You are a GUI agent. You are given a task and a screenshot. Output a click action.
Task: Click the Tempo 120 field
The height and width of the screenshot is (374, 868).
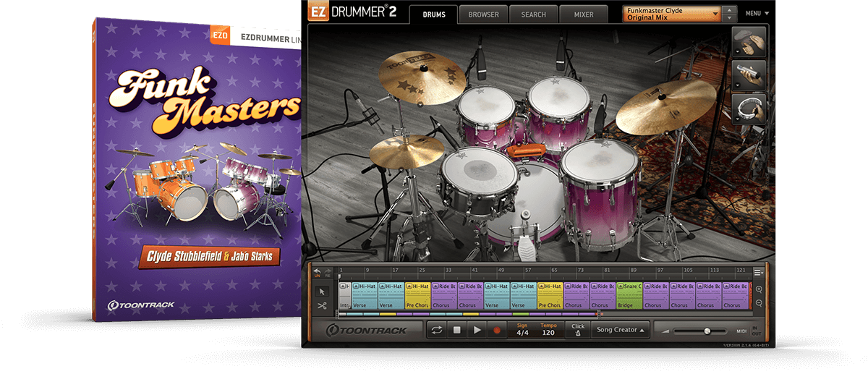548,330
